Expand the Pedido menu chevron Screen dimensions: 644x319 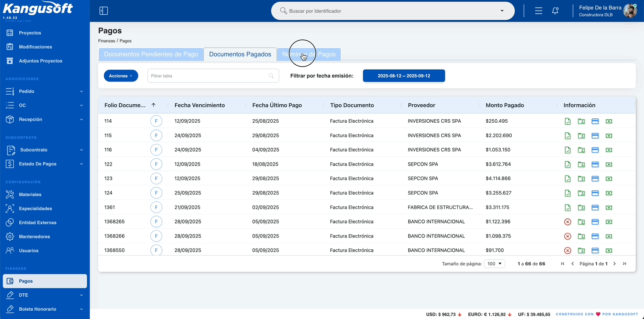click(x=81, y=92)
